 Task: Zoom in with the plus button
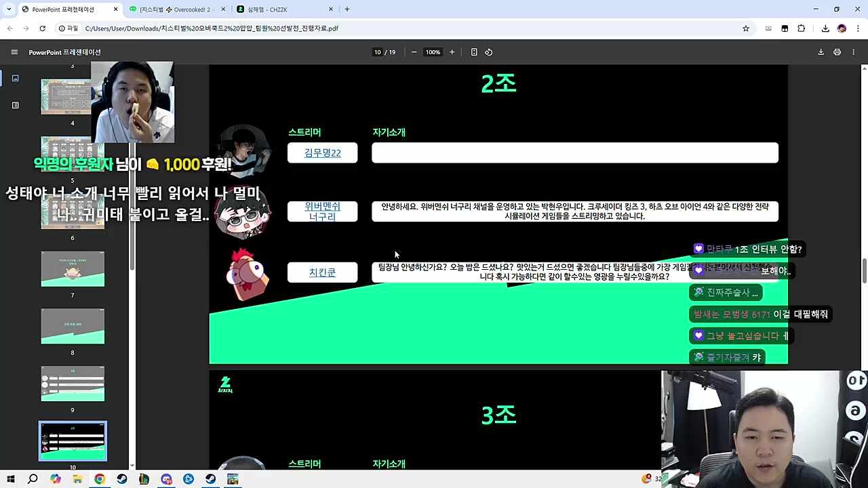452,52
